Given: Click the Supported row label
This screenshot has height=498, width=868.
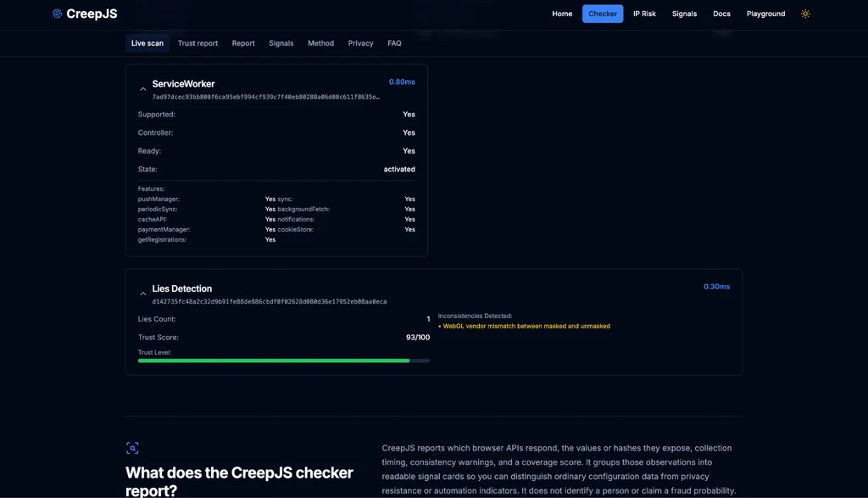Looking at the screenshot, I should coord(156,115).
